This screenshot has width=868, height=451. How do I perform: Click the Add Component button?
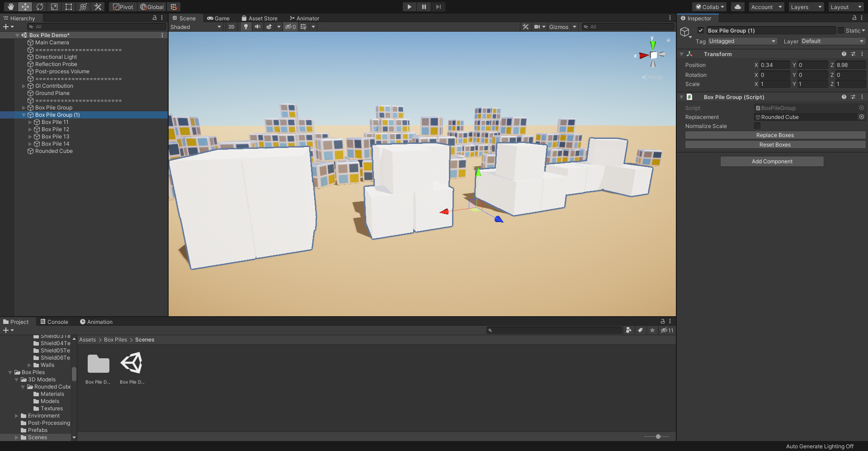(772, 161)
